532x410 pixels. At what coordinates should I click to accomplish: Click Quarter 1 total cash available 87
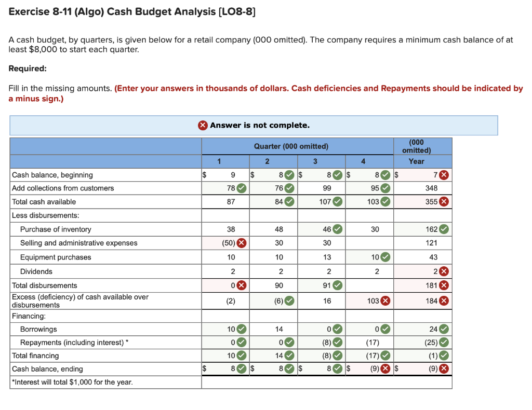pyautogui.click(x=231, y=201)
